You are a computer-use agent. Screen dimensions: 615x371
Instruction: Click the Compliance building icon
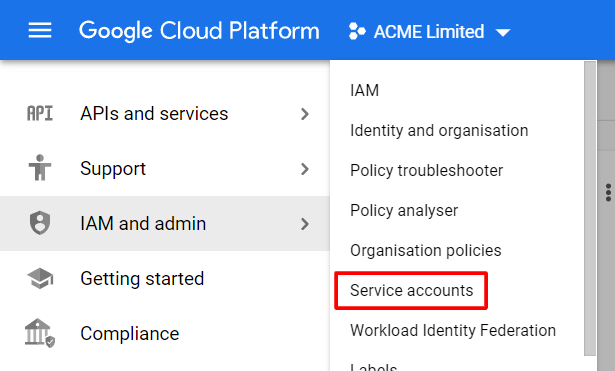point(40,333)
